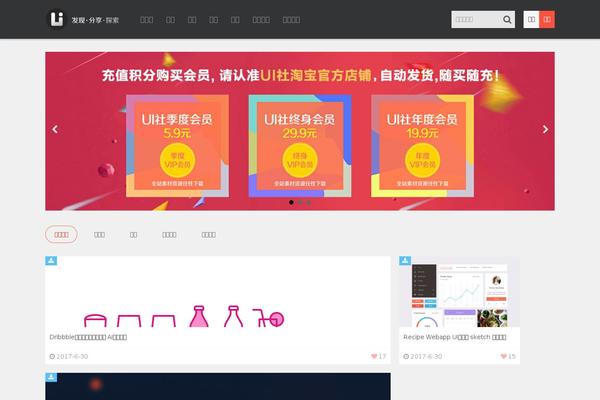Select the second carousel indicator dot
The image size is (600, 400).
pos(300,202)
